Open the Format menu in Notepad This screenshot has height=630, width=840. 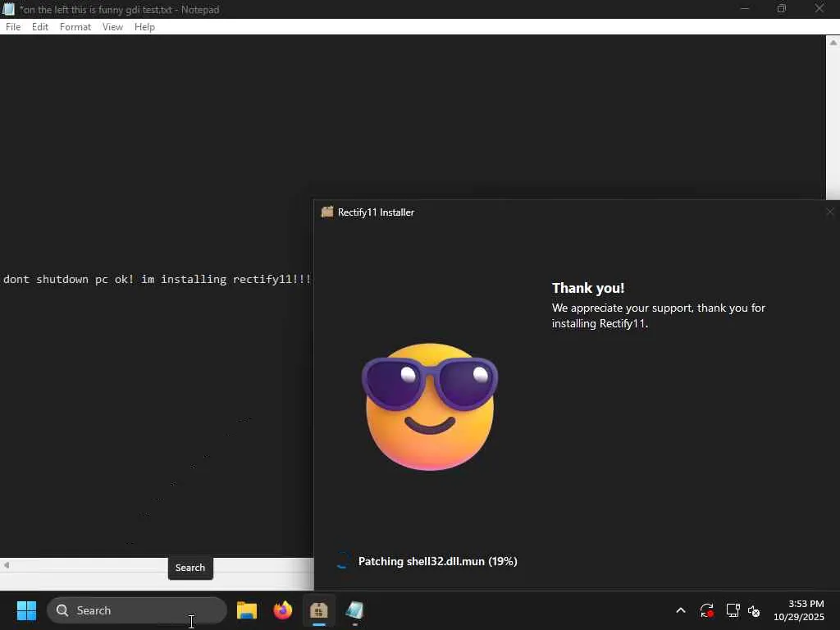[75, 27]
